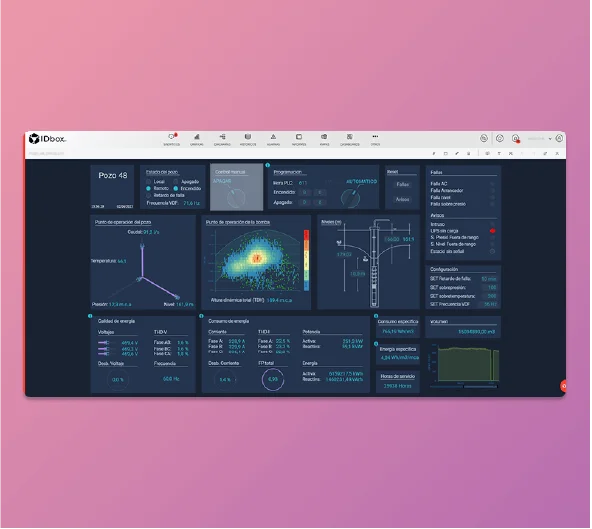Viewport: 592px width, 529px height.
Task: Click the SET Retardo de falla value
Action: [489, 279]
